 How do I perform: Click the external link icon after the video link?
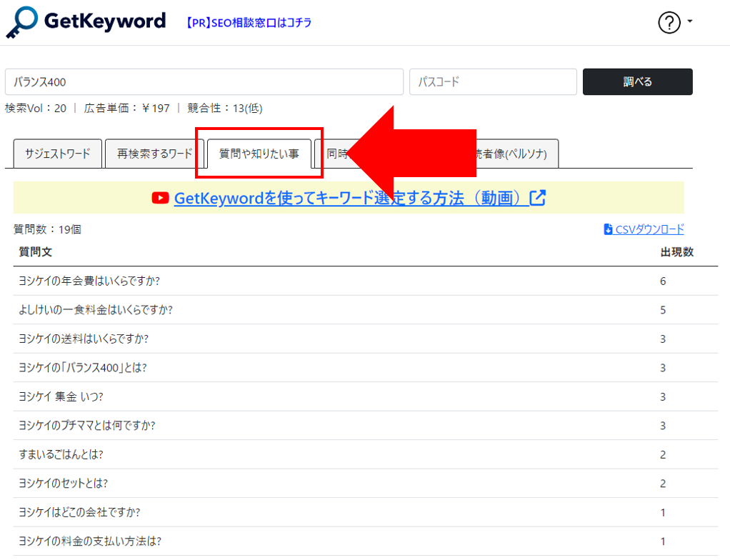tap(538, 198)
